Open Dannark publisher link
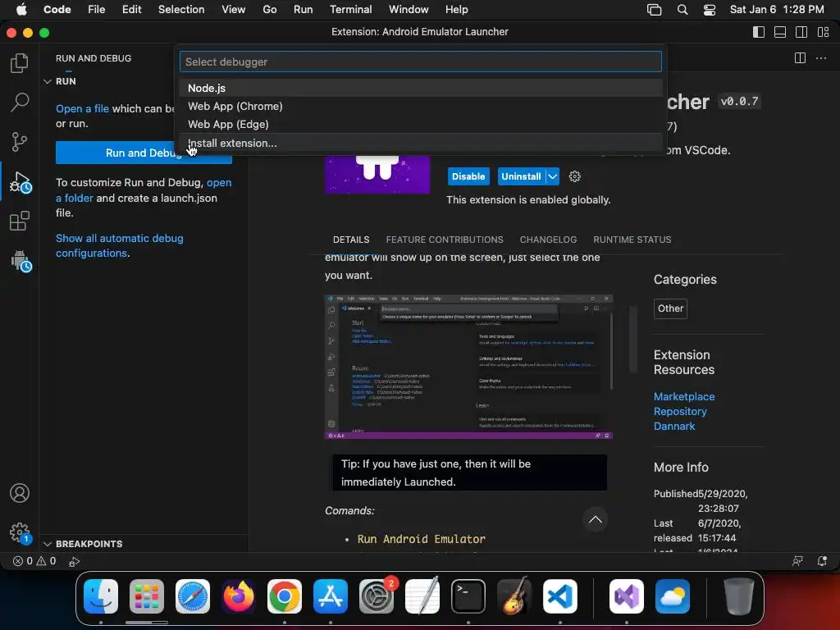Screen dimensions: 840x630 [674, 426]
